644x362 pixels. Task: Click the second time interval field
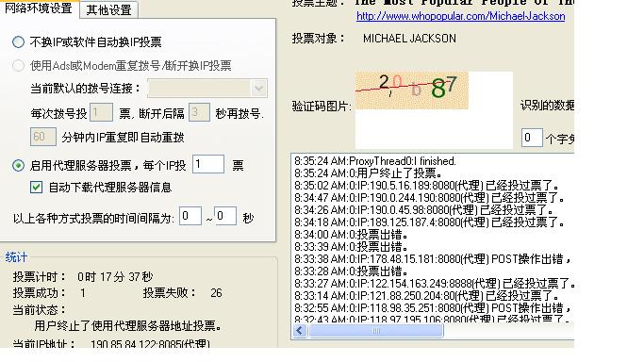click(x=225, y=216)
